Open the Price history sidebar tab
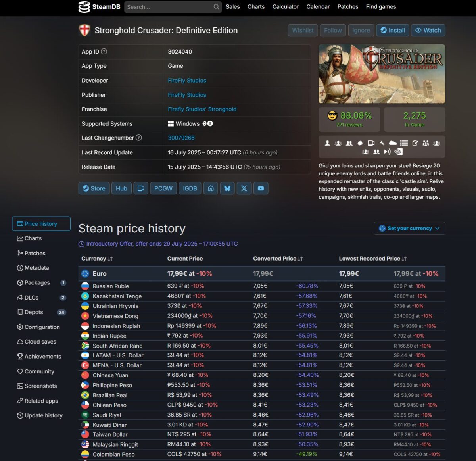This screenshot has height=461, width=476. pyautogui.click(x=41, y=224)
